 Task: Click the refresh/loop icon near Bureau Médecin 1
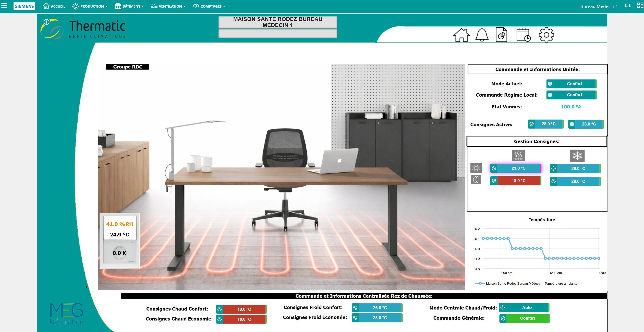[x=627, y=6]
